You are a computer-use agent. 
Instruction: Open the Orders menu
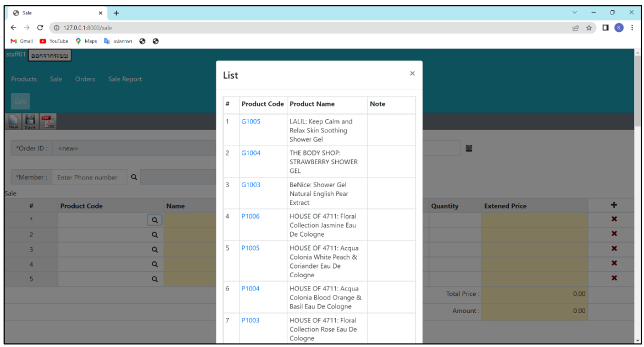tap(85, 79)
